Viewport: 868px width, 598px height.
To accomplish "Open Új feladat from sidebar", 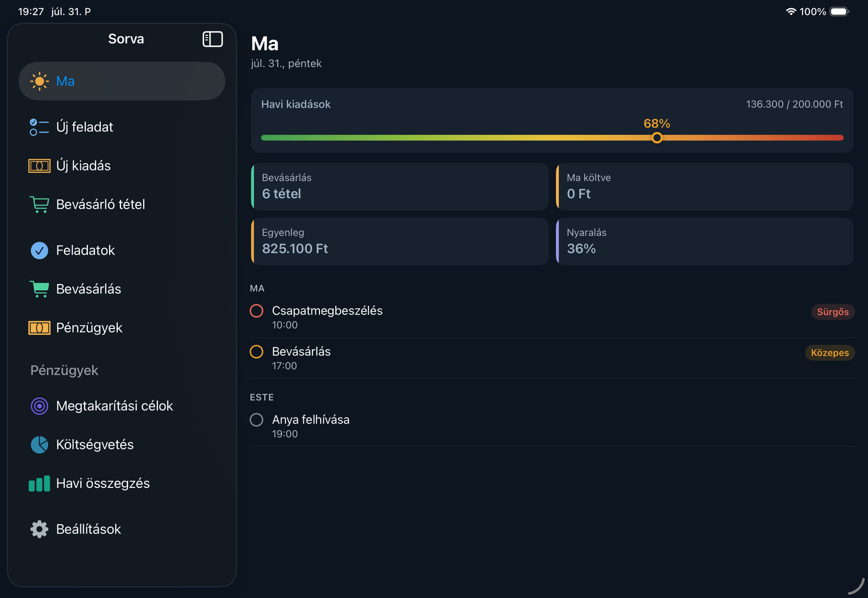I will click(x=122, y=127).
